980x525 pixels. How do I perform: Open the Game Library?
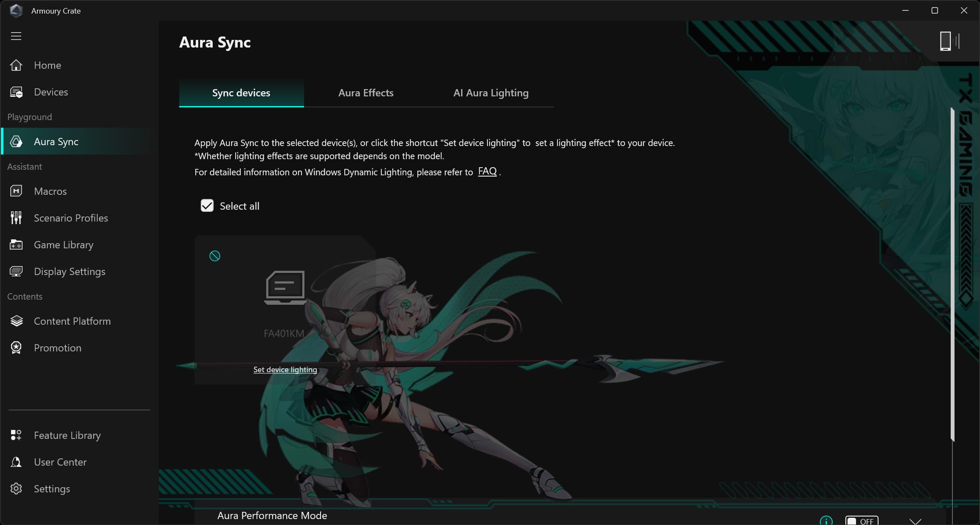pos(63,245)
